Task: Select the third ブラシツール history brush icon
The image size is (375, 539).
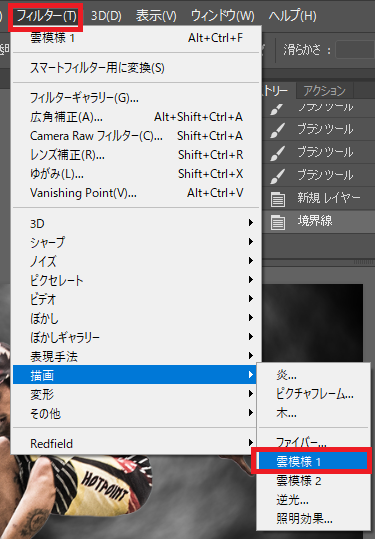Action: (277, 153)
